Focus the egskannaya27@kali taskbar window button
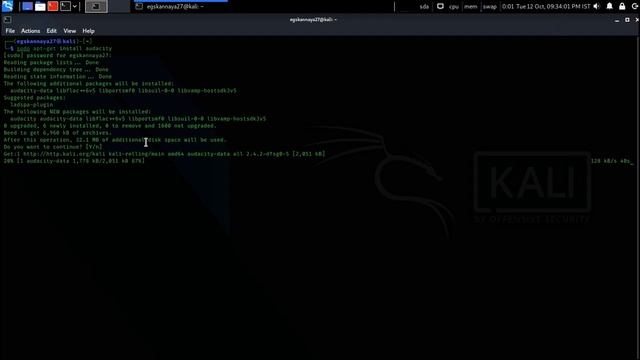Image resolution: width=640 pixels, height=360 pixels. tap(181, 7)
